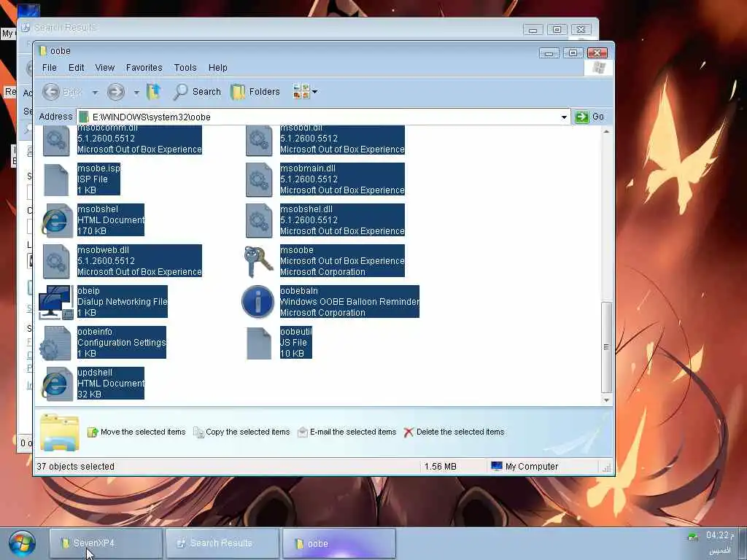
Task: Select the oobeutil JS File icon
Action: [x=259, y=343]
